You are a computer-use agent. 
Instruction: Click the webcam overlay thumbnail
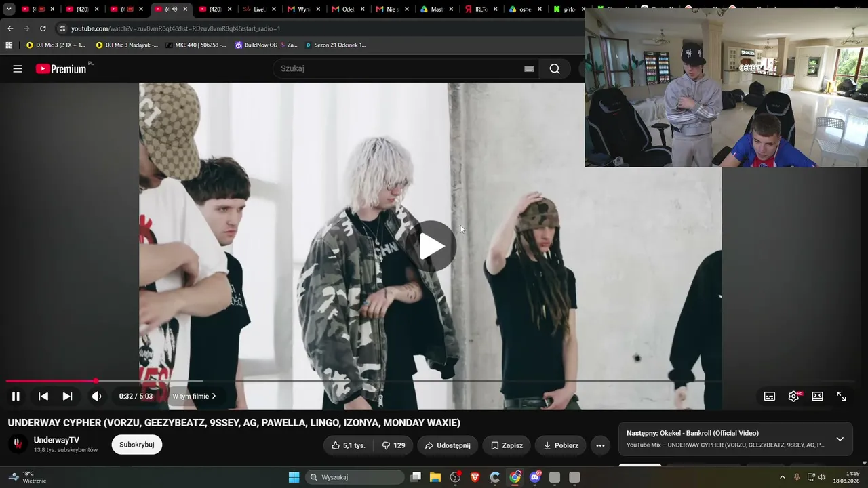(x=726, y=87)
